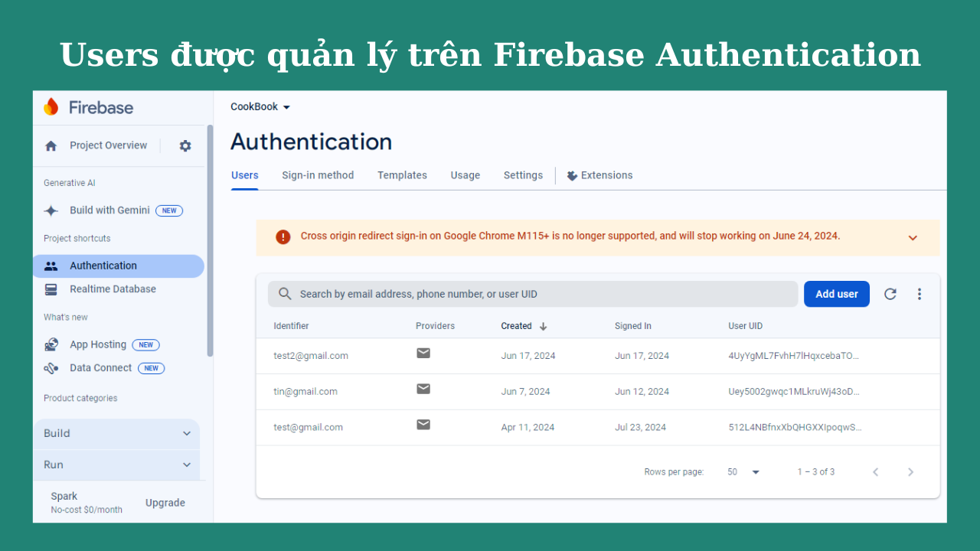Click the Firebase flame logo
This screenshot has height=551, width=980.
click(51, 107)
